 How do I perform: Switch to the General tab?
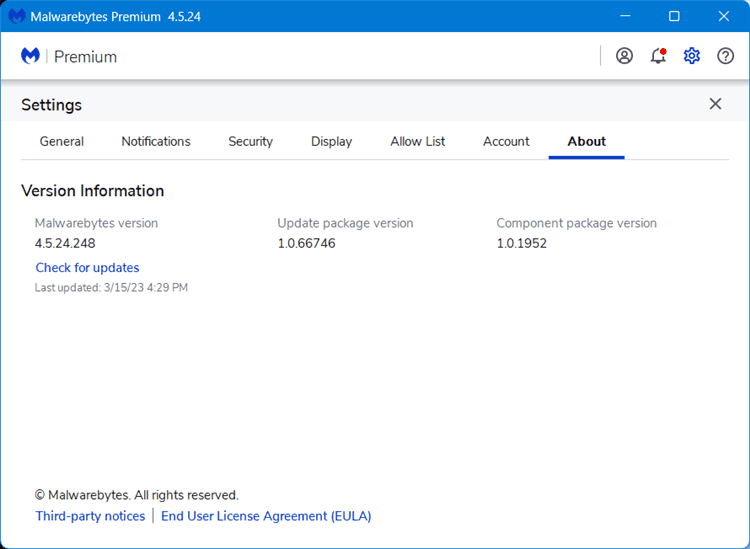[62, 141]
